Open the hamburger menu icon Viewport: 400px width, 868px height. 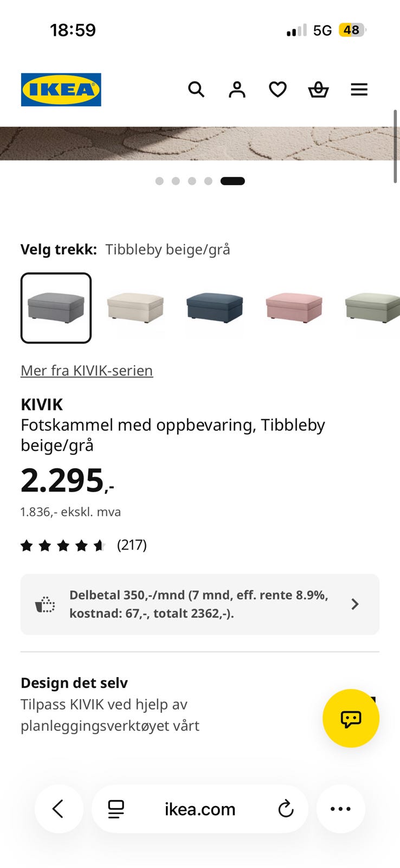coord(359,90)
